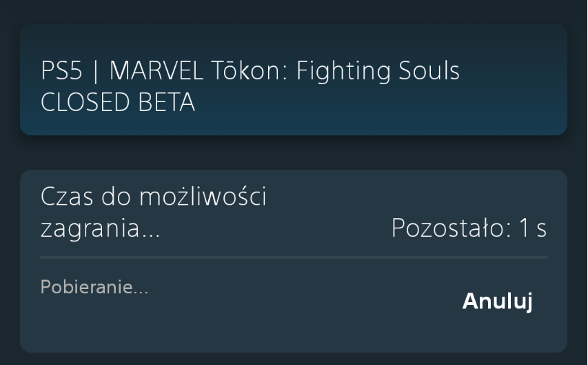Click the "Pozostało: 1 s" remaining time

(x=469, y=228)
